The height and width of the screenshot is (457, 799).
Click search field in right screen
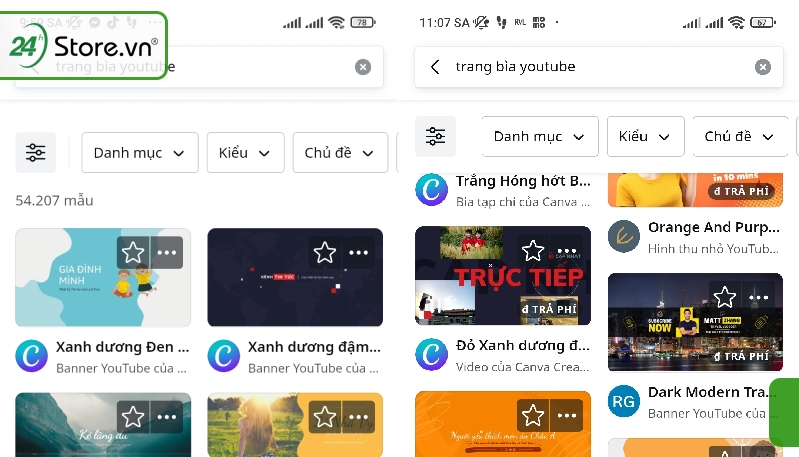coord(599,67)
